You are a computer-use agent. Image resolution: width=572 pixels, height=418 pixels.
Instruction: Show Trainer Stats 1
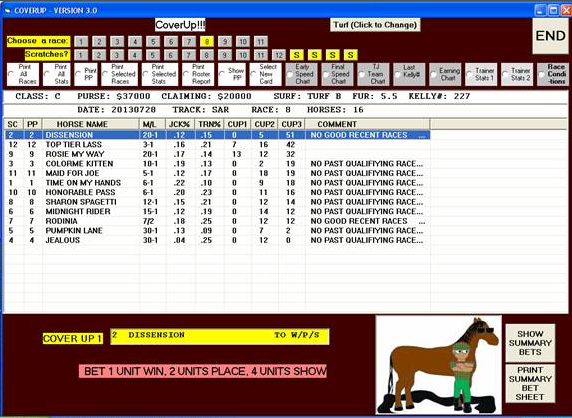(481, 74)
